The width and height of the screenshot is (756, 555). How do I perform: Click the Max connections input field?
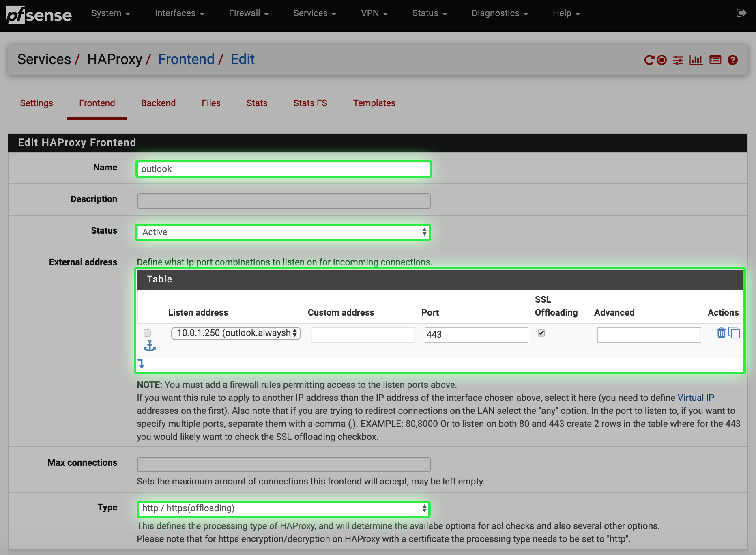(283, 464)
